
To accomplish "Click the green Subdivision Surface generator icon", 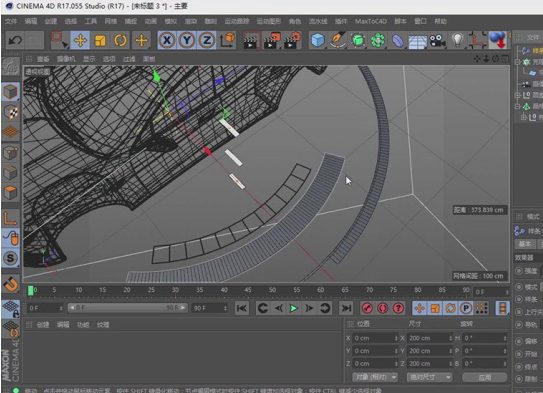I will point(358,40).
